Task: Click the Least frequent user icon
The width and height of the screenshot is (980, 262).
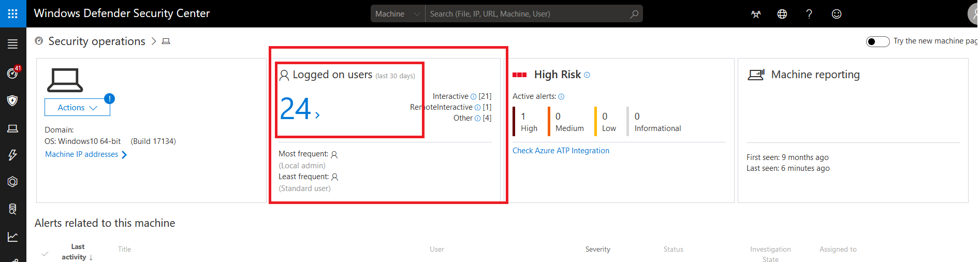Action: click(x=335, y=177)
